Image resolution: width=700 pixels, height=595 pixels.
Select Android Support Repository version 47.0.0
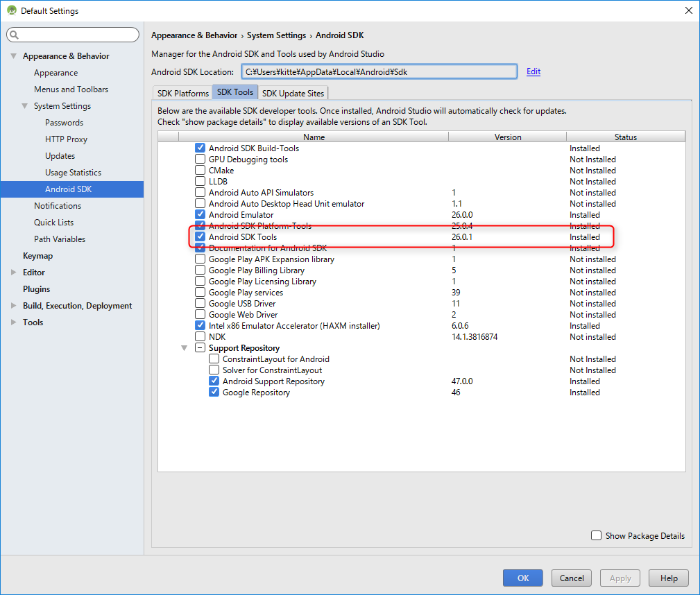[462, 381]
